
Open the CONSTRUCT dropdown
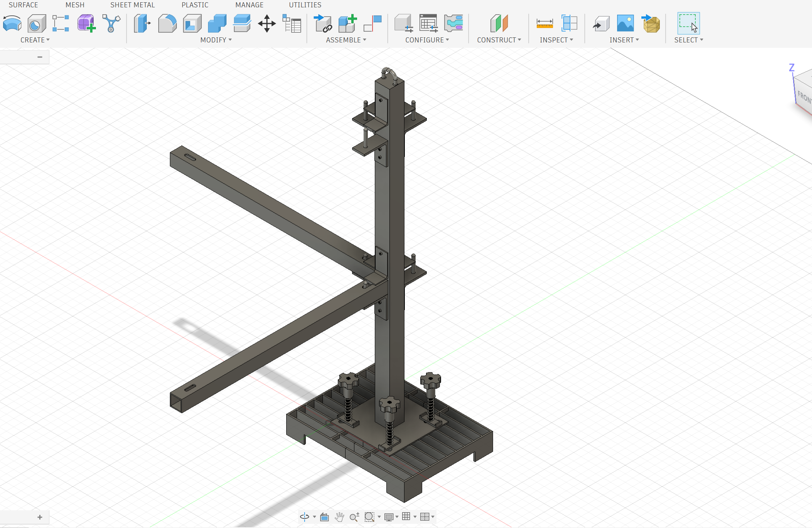pyautogui.click(x=499, y=40)
